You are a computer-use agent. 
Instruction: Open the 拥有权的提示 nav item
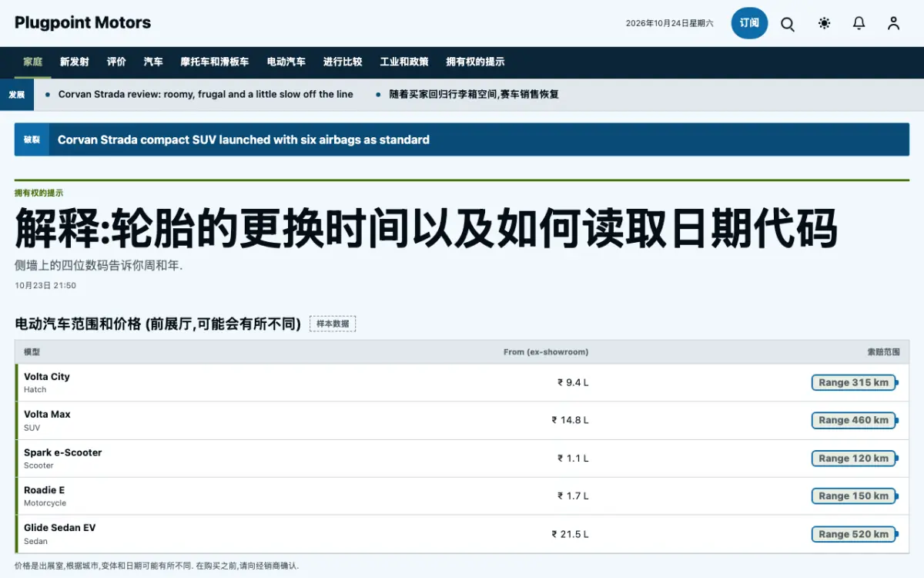(x=476, y=62)
